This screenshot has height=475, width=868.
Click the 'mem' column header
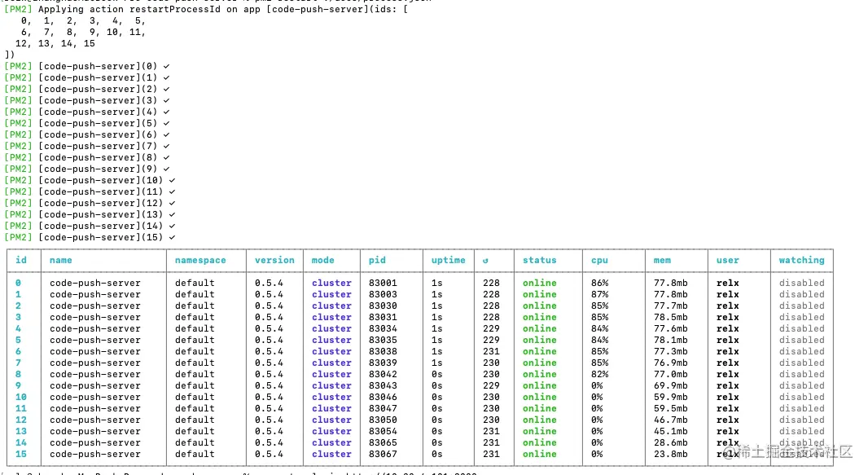pyautogui.click(x=662, y=260)
